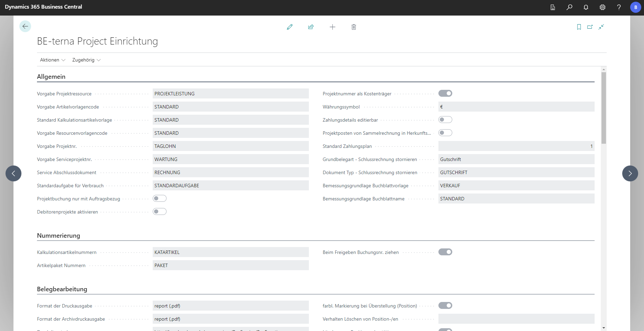Click Service Abschlussdokument RECHNUNG field
The width and height of the screenshot is (644, 331).
(x=231, y=172)
